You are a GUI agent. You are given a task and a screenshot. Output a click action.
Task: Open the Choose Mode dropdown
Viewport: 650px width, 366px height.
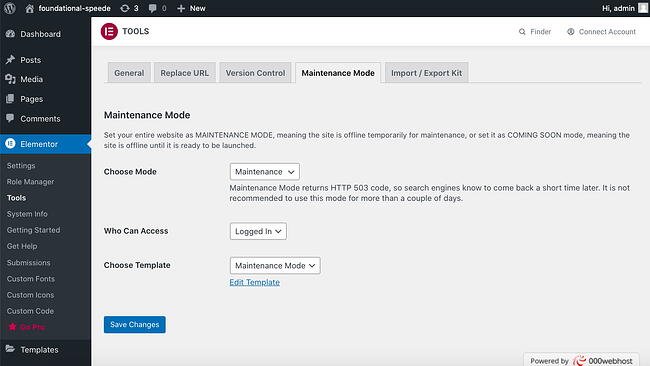[264, 172]
